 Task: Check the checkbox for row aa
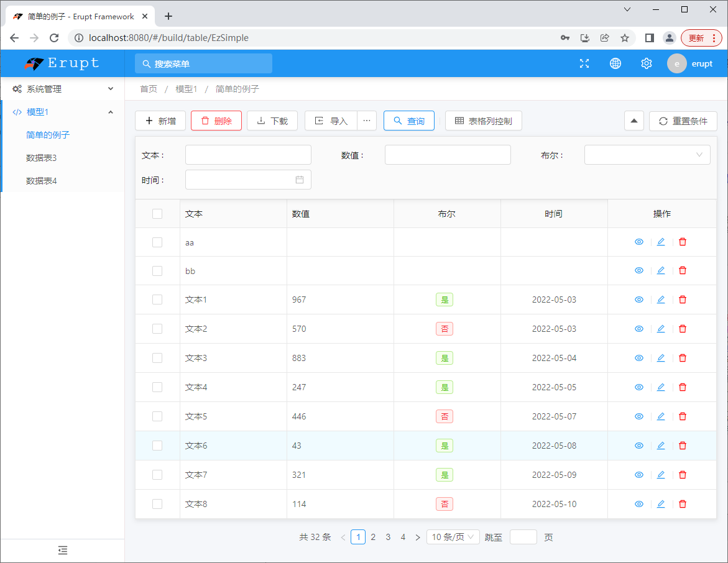point(157,242)
